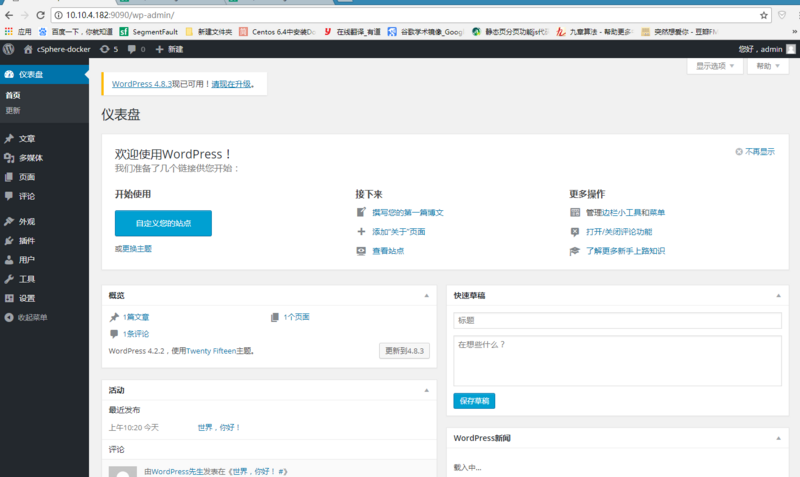Dismiss the welcome panel with 不再显示
800x477 pixels.
click(755, 152)
